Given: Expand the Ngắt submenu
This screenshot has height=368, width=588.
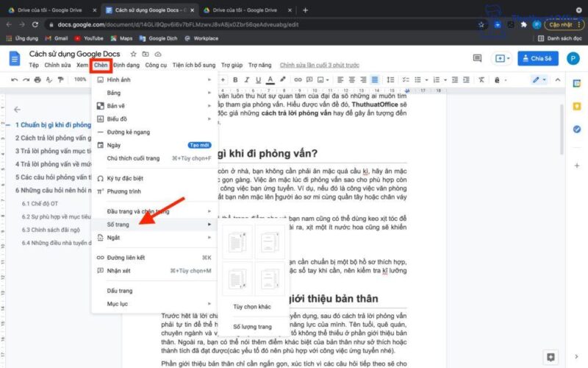Looking at the screenshot, I should (154, 238).
